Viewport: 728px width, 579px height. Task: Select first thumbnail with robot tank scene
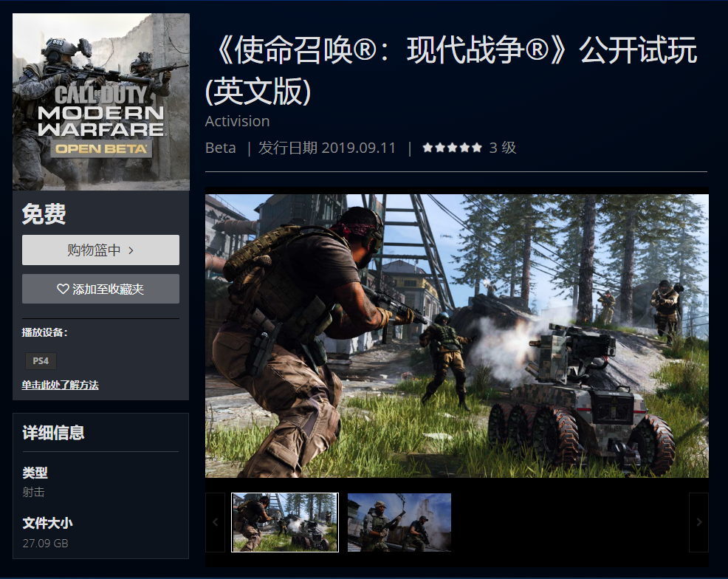pyautogui.click(x=285, y=522)
